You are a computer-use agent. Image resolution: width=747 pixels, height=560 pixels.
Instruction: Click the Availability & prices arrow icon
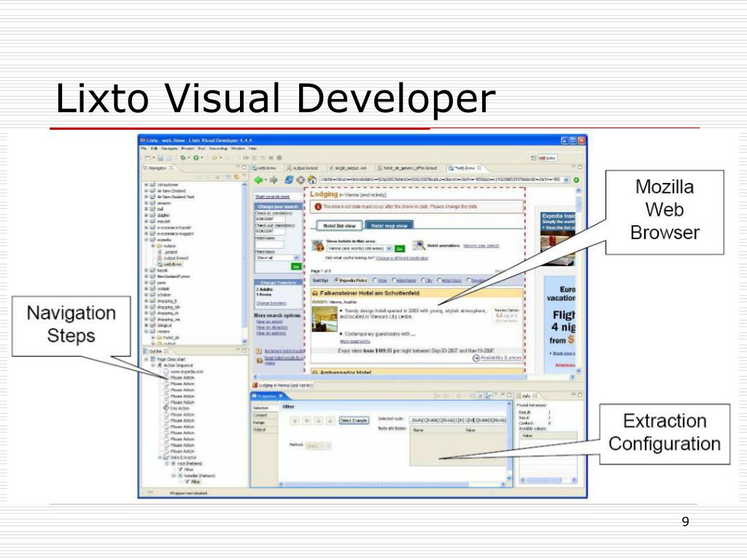pyautogui.click(x=476, y=358)
